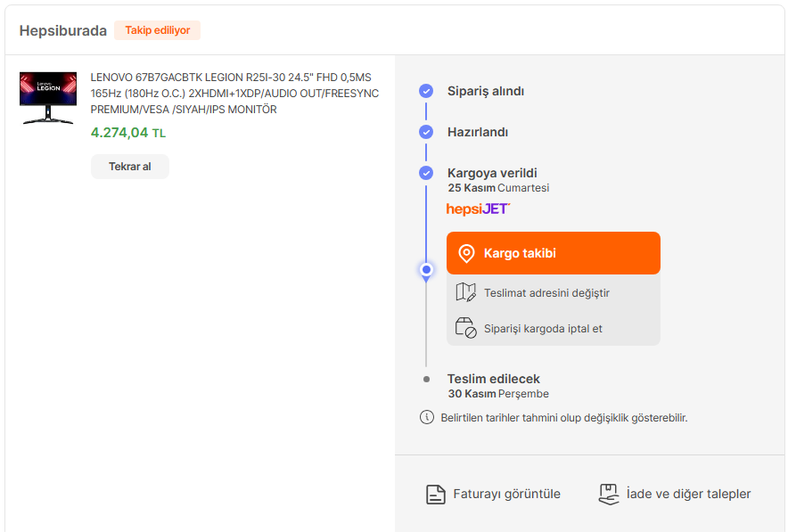Click the location pin icon on Kargo takibi
The height and width of the screenshot is (532, 788).
pos(466,253)
